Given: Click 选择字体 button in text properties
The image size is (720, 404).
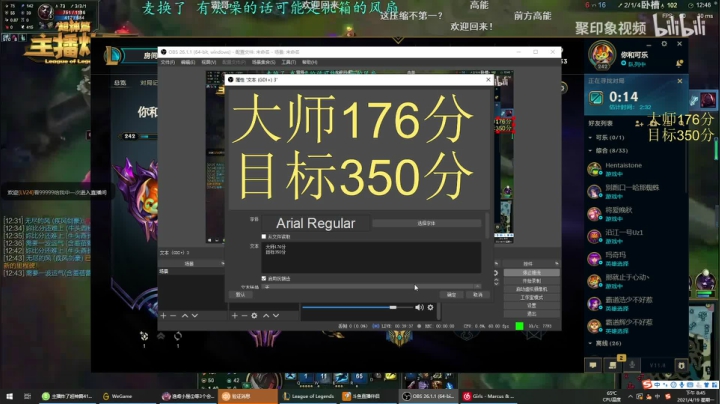Looking at the screenshot, I should click(x=426, y=223).
